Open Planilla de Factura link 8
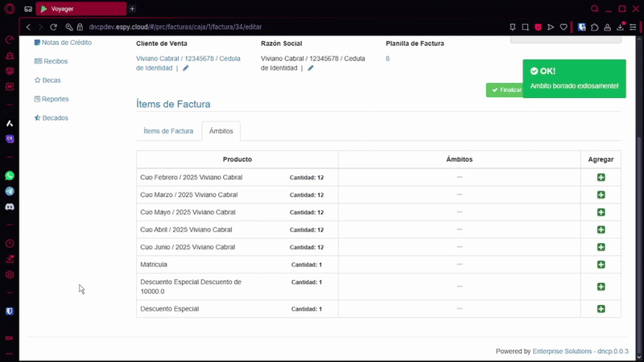 pyautogui.click(x=387, y=59)
